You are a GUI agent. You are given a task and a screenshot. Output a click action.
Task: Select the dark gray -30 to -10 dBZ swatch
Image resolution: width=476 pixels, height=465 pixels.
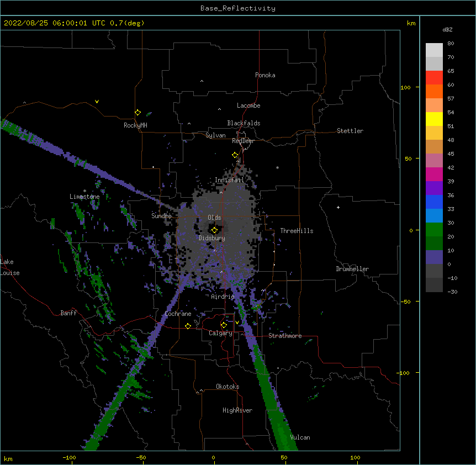click(434, 285)
